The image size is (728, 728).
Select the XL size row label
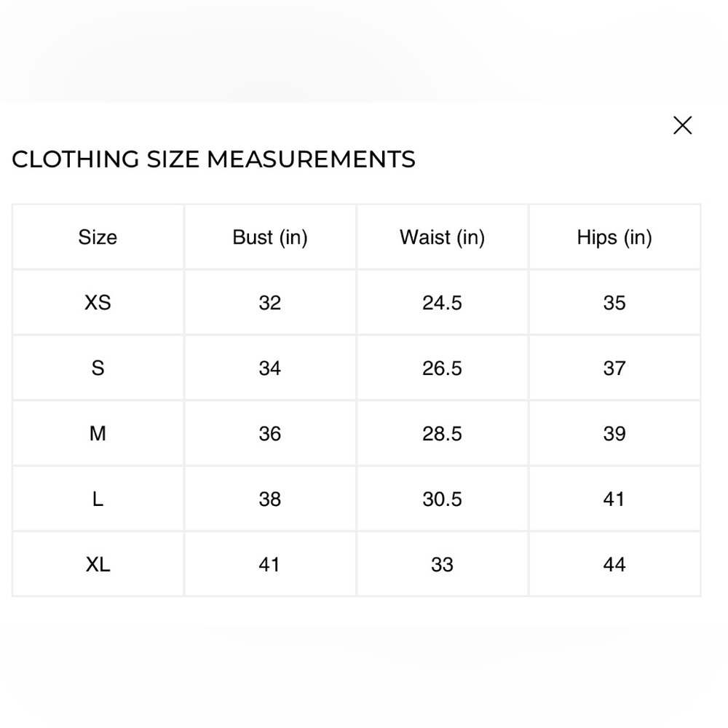coord(98,565)
